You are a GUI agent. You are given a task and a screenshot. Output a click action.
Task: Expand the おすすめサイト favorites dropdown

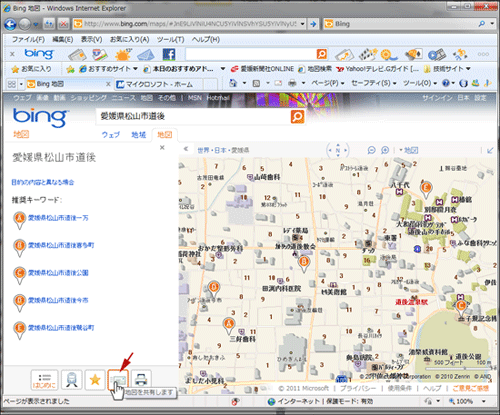click(x=135, y=69)
